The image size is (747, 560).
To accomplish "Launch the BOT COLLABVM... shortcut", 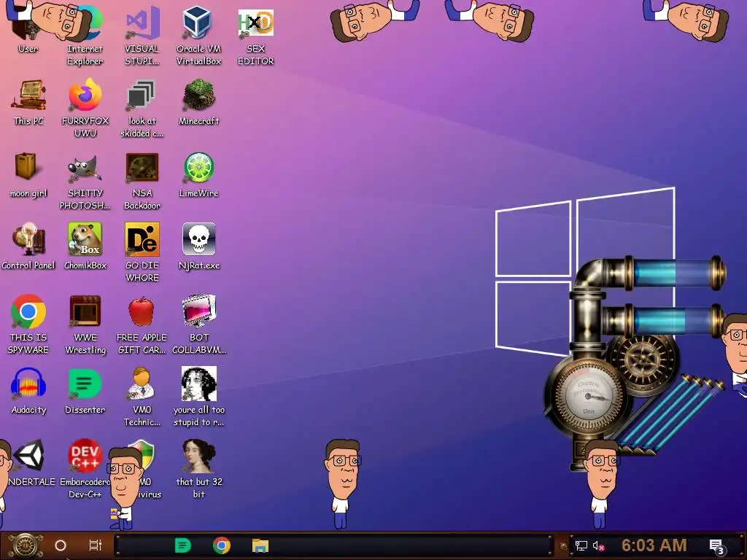I will [x=199, y=324].
